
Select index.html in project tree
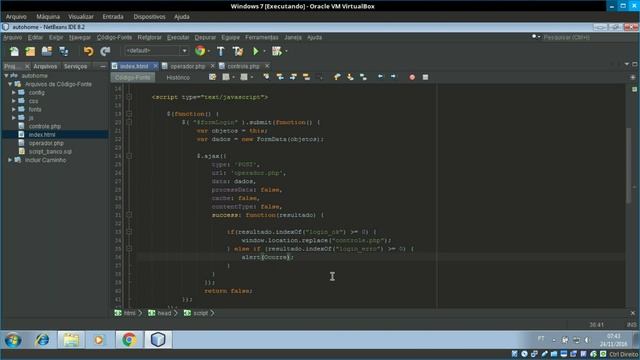coord(42,135)
